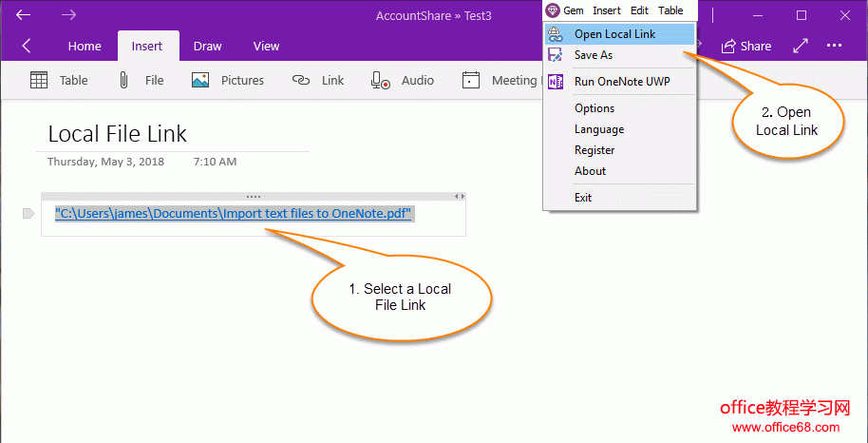The image size is (868, 443).
Task: Click the Link chain icon
Action: tap(301, 81)
